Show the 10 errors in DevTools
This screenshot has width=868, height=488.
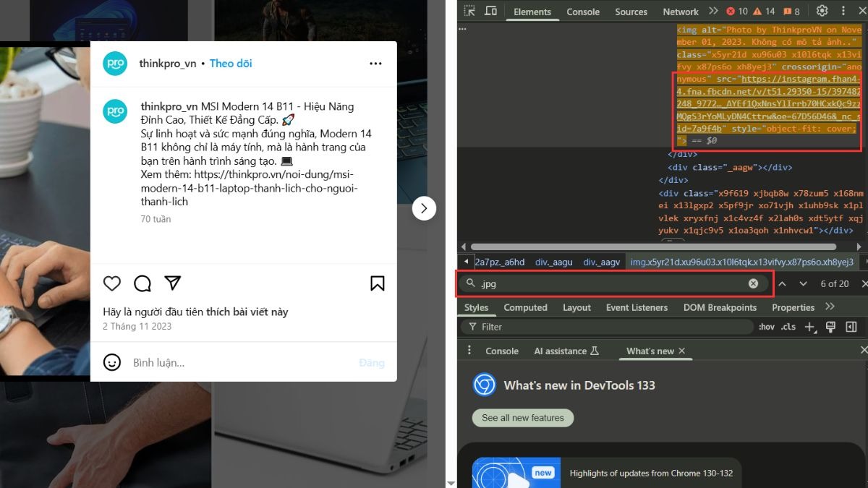click(x=736, y=12)
